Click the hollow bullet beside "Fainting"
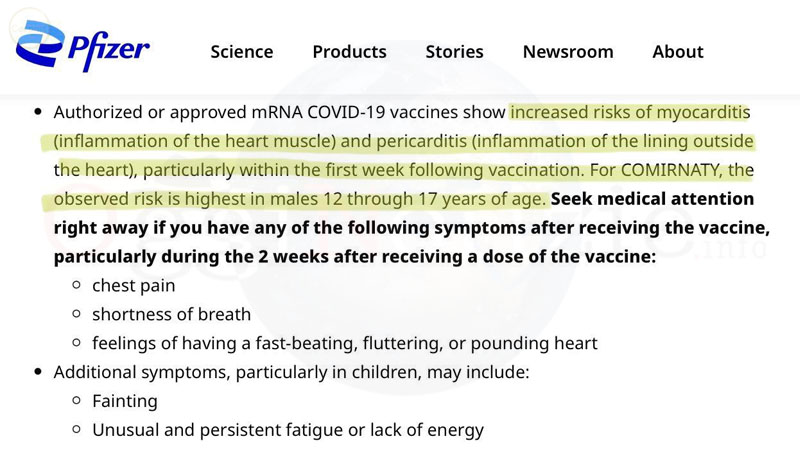 coord(77,402)
